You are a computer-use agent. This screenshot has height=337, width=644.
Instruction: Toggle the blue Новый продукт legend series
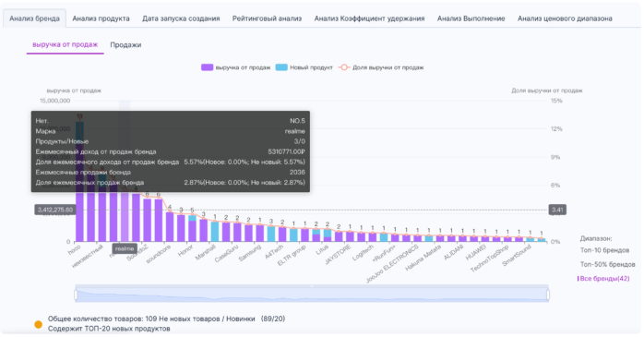point(304,67)
